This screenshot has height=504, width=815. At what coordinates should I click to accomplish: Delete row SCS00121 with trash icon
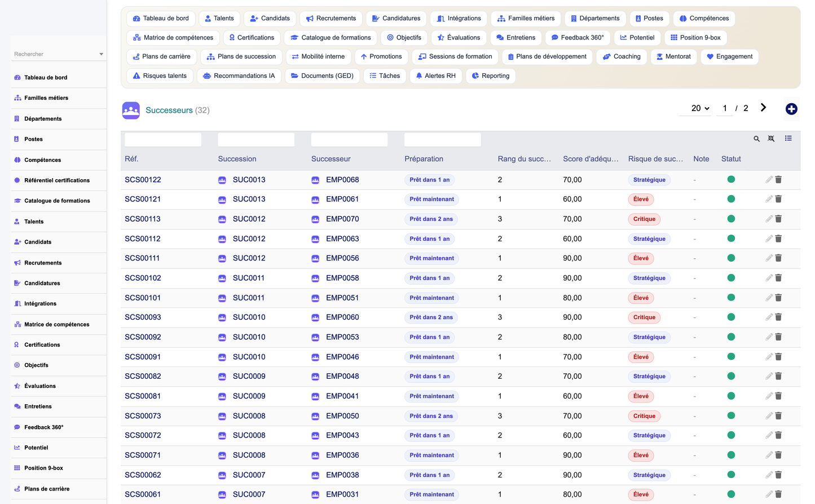pos(778,199)
